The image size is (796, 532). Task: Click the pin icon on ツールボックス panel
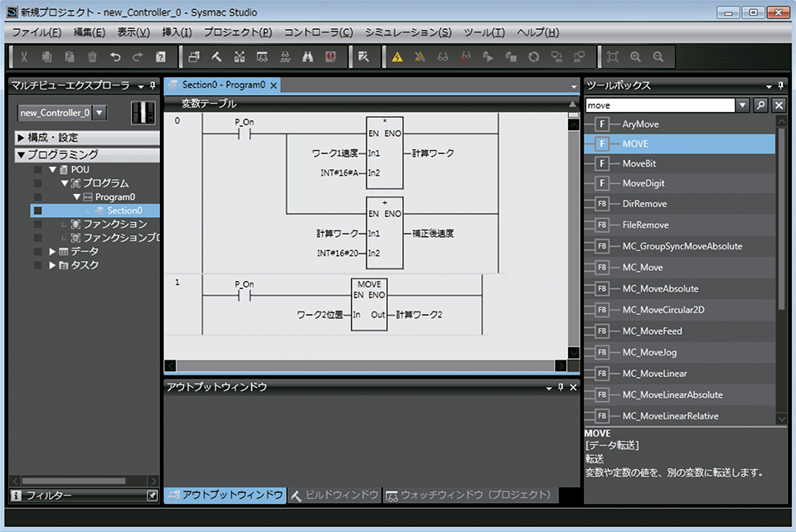[781, 85]
